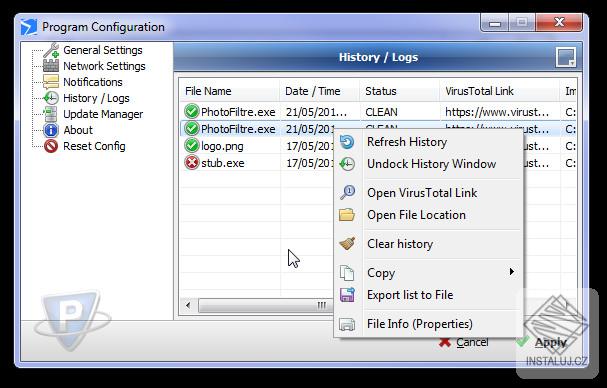This screenshot has height=388, width=607.
Task: Open Update Manager section
Action: [103, 114]
